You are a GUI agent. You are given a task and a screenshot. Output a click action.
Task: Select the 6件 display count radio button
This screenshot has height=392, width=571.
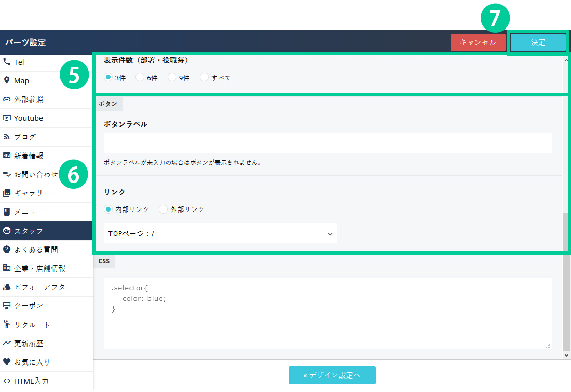pyautogui.click(x=140, y=77)
